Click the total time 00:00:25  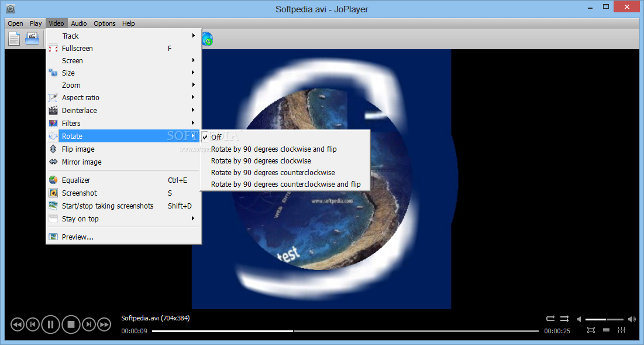click(x=557, y=330)
